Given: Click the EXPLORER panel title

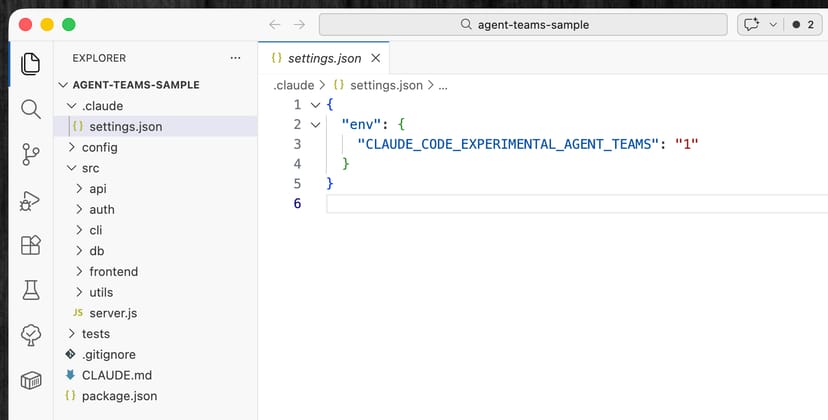Looking at the screenshot, I should pyautogui.click(x=99, y=58).
